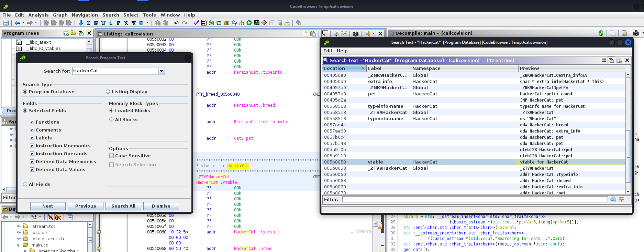The image size is (644, 252).
Task: Click the Filter input in Search Text window
Action: pyautogui.click(x=475, y=199)
